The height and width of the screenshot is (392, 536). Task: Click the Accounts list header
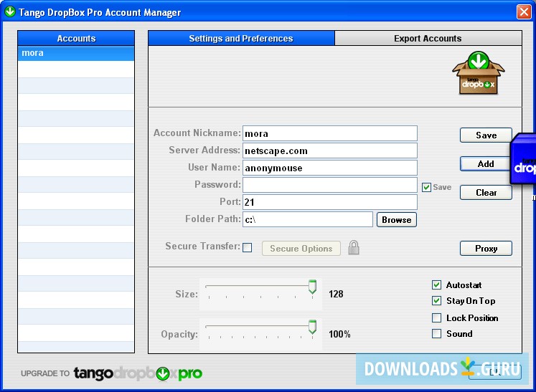pos(76,38)
